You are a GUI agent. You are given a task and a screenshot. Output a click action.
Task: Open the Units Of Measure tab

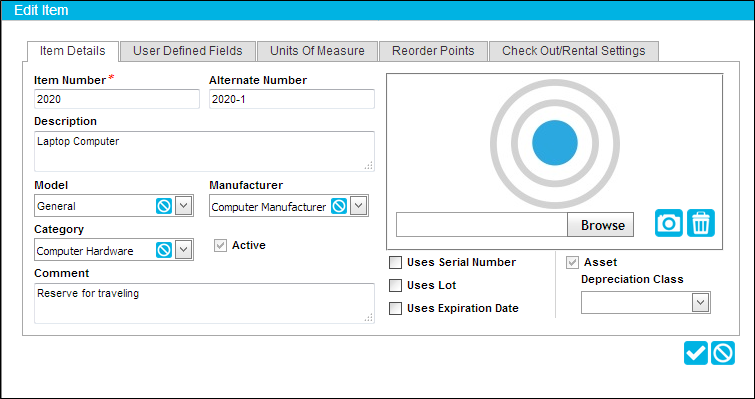317,51
